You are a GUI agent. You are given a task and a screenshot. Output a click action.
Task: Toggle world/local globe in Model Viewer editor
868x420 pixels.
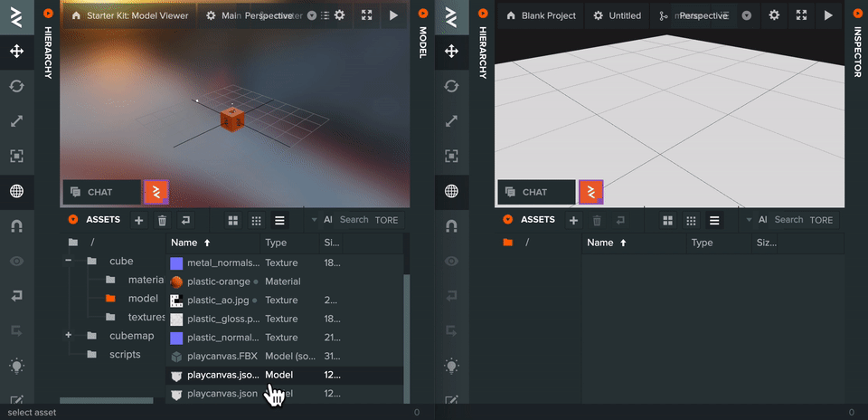(16, 192)
